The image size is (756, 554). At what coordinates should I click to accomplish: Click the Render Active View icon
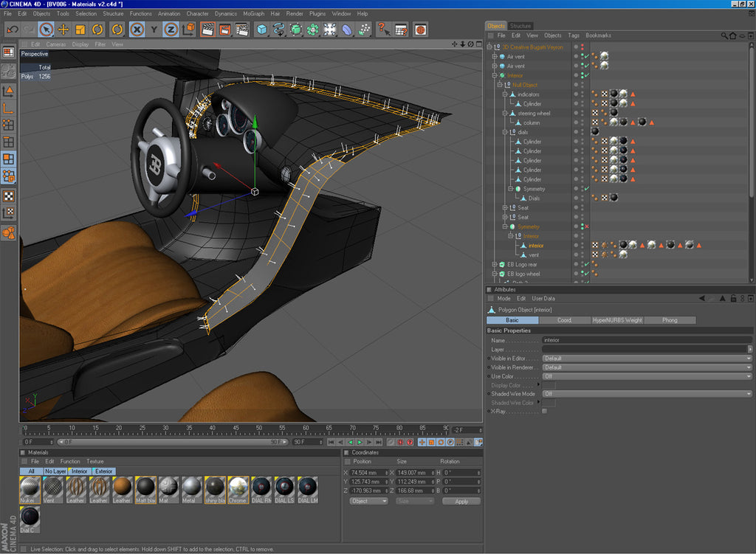(207, 30)
